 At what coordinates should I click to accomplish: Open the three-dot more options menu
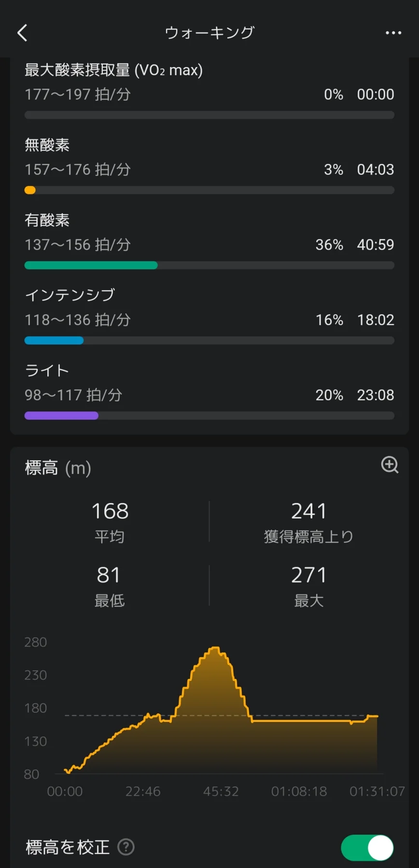[x=393, y=33]
